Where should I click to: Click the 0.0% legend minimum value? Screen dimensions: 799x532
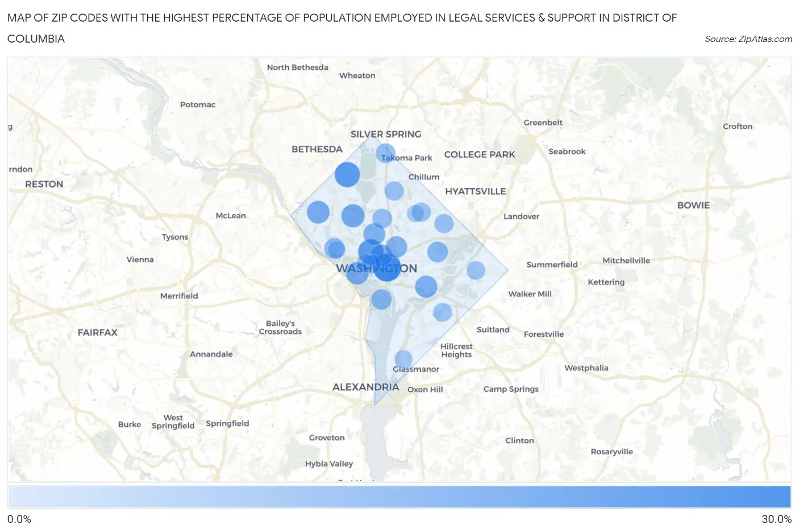pos(19,519)
